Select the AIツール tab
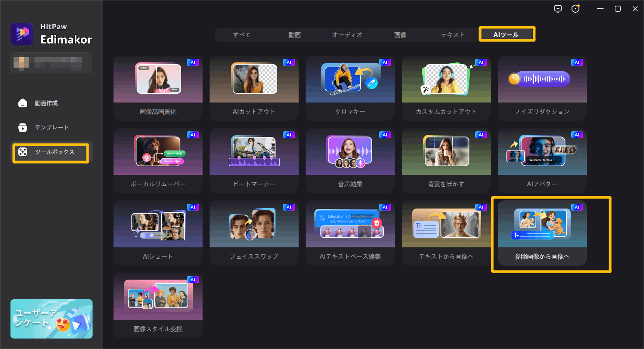644x349 pixels. [506, 35]
